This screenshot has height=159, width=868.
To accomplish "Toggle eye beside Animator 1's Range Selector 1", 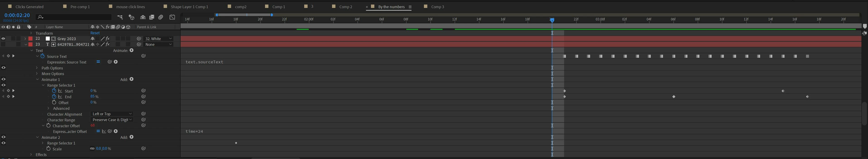I will click(3, 85).
